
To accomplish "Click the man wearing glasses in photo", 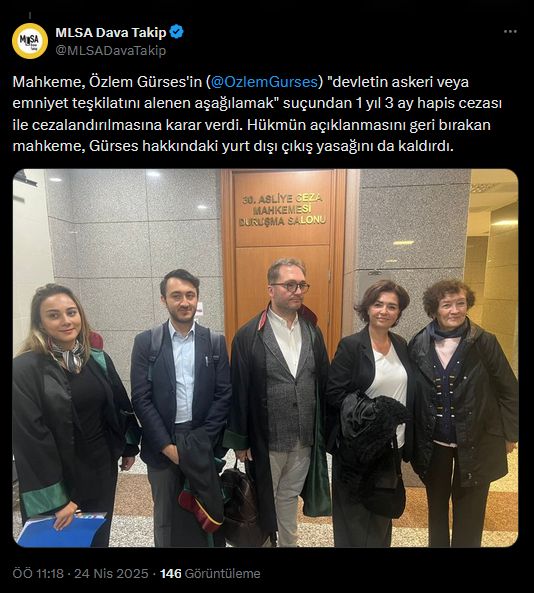I will 281,397.
